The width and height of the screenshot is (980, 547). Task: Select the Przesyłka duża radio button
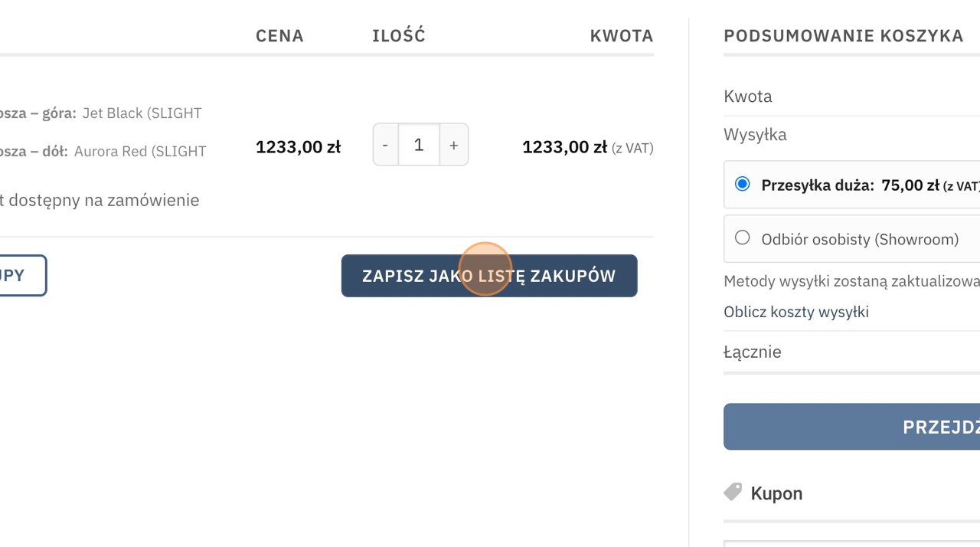click(x=742, y=185)
